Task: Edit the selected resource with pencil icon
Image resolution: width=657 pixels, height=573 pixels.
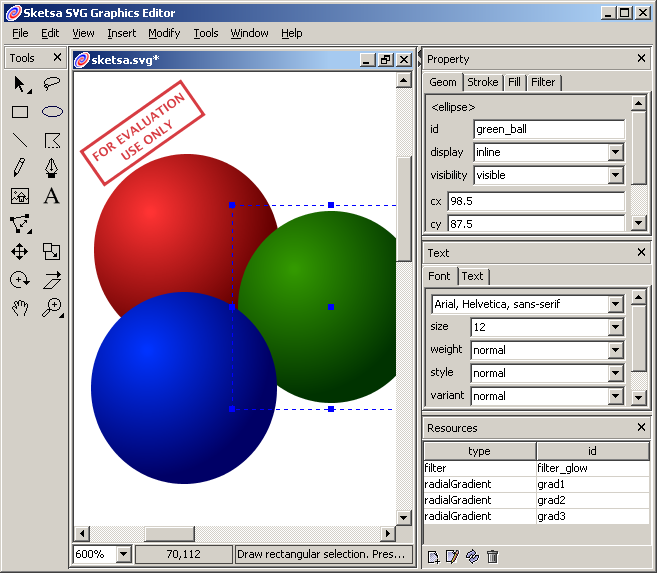Action: point(453,556)
